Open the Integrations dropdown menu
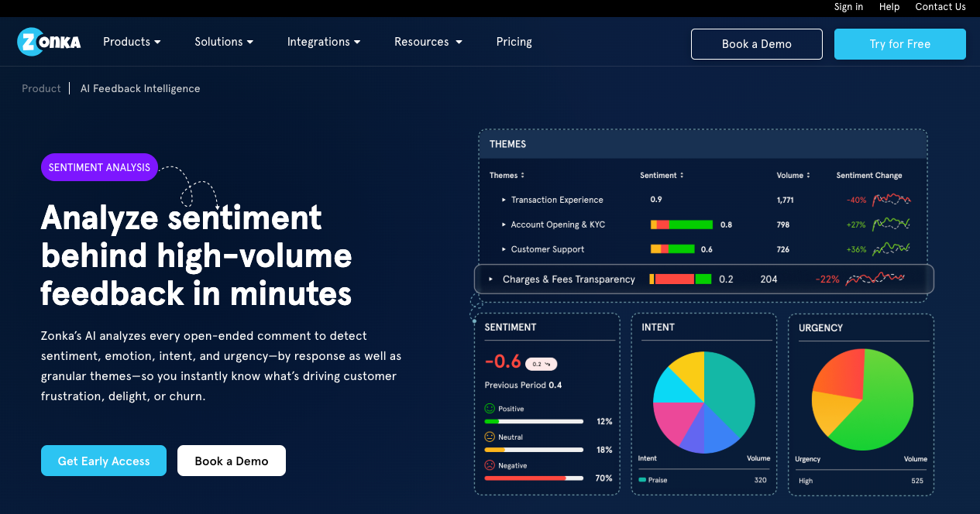Viewport: 980px width, 514px height. tap(324, 42)
